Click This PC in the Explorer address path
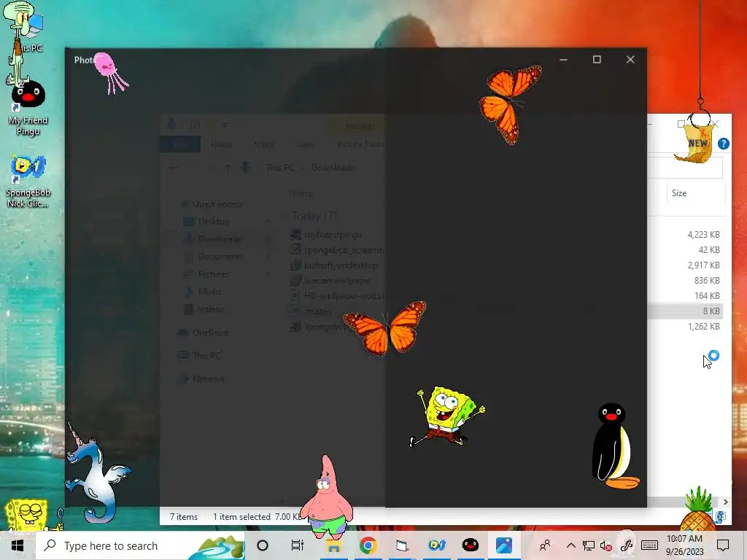747x560 pixels. point(280,168)
